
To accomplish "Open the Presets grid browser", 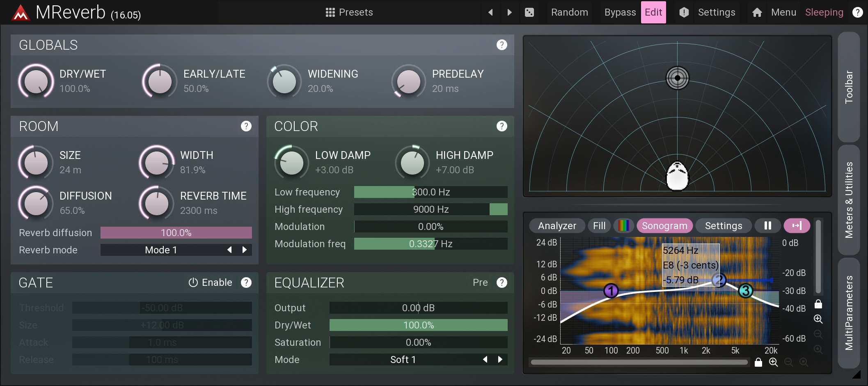I will coord(330,12).
